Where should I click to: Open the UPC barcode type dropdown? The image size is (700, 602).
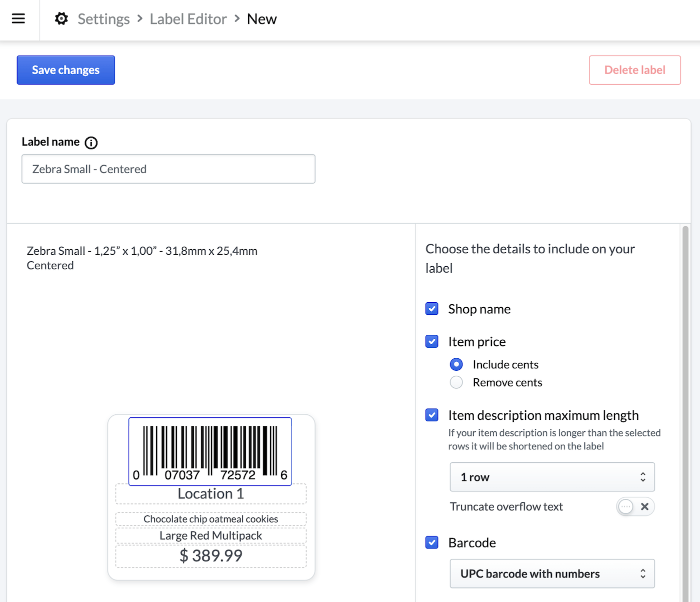(x=552, y=573)
